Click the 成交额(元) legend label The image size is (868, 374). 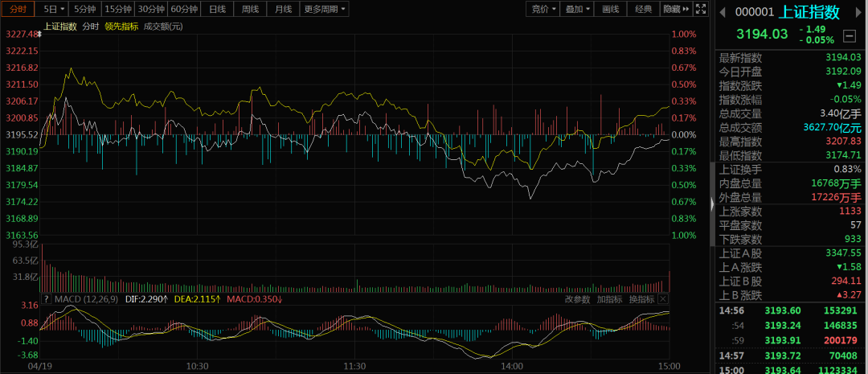(x=162, y=26)
